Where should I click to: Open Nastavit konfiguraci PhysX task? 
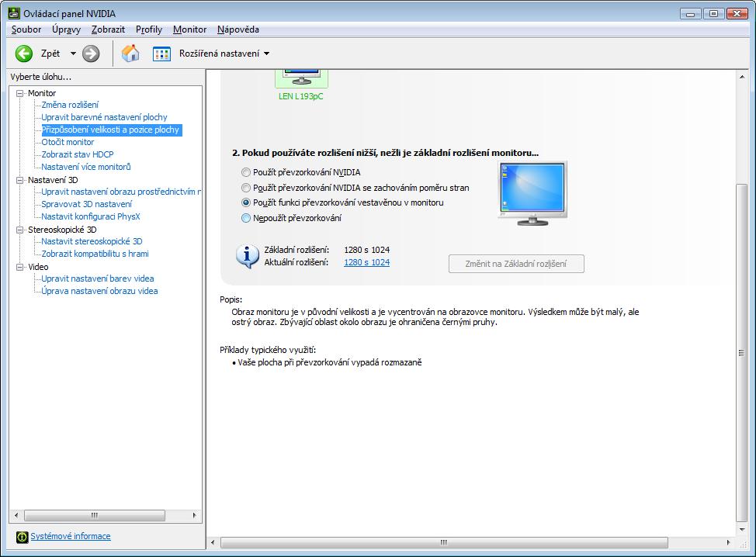click(x=91, y=216)
